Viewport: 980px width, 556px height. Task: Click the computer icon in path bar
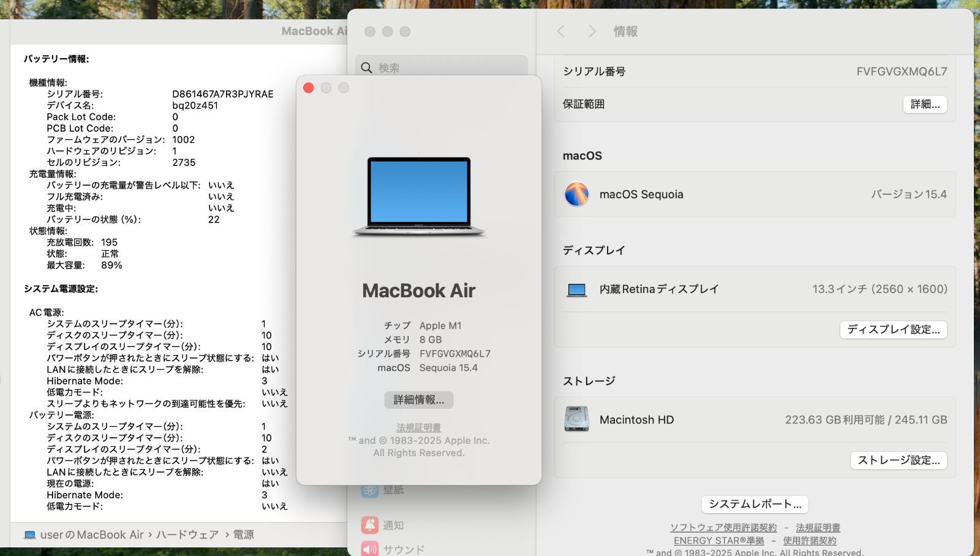29,535
